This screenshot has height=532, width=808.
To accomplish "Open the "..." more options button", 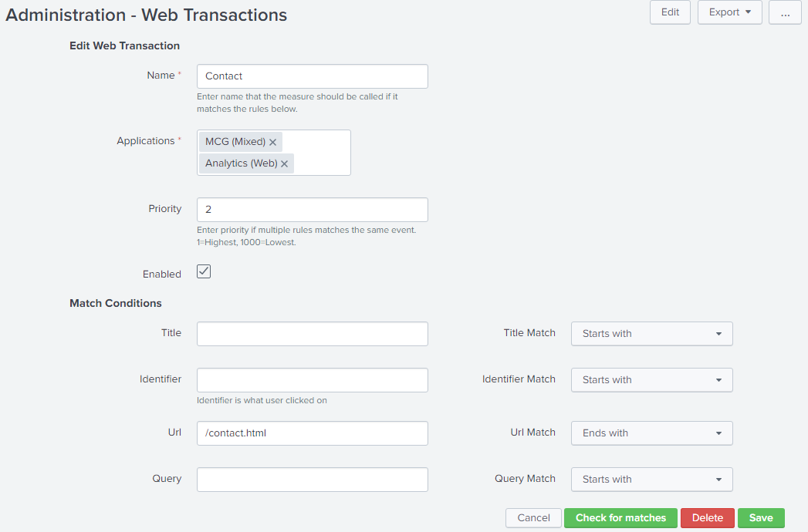I will tap(784, 12).
